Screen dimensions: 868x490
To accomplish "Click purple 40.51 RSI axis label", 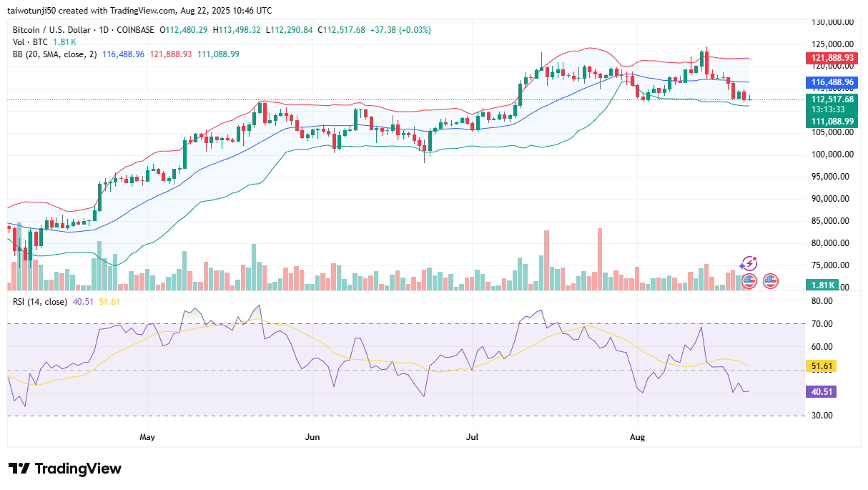I will coord(822,392).
